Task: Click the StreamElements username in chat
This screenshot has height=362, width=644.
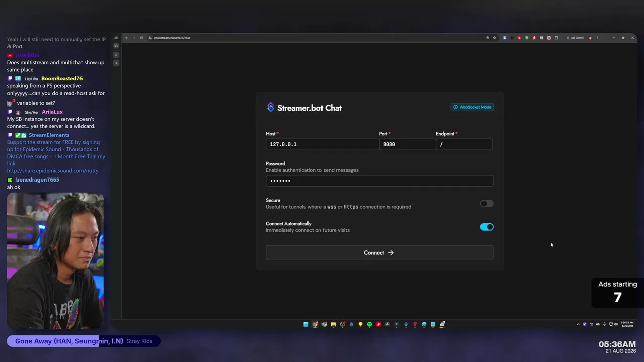Action: 49,135
